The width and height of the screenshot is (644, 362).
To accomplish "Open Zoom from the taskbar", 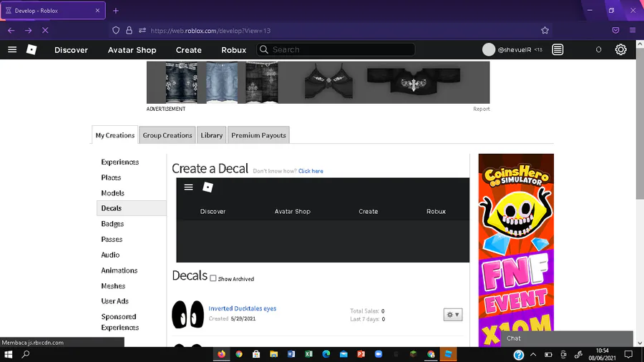I will 379,354.
